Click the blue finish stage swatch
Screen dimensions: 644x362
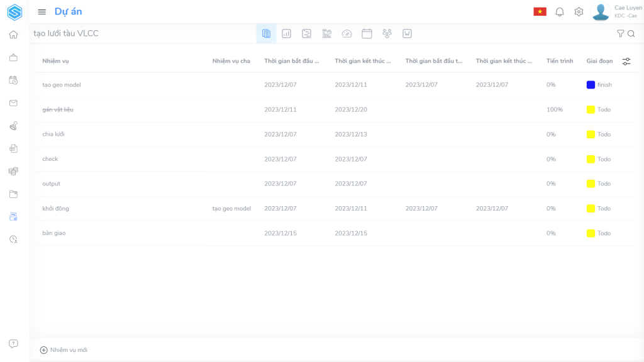pyautogui.click(x=591, y=85)
